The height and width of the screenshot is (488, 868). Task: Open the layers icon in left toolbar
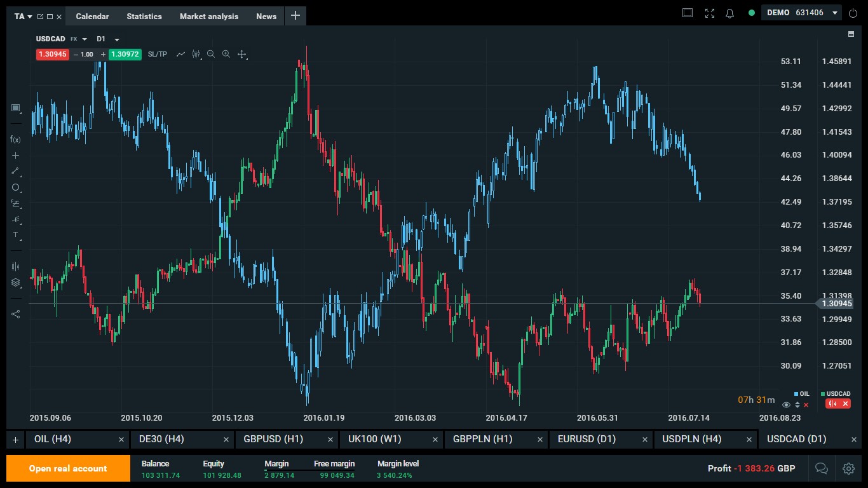16,283
